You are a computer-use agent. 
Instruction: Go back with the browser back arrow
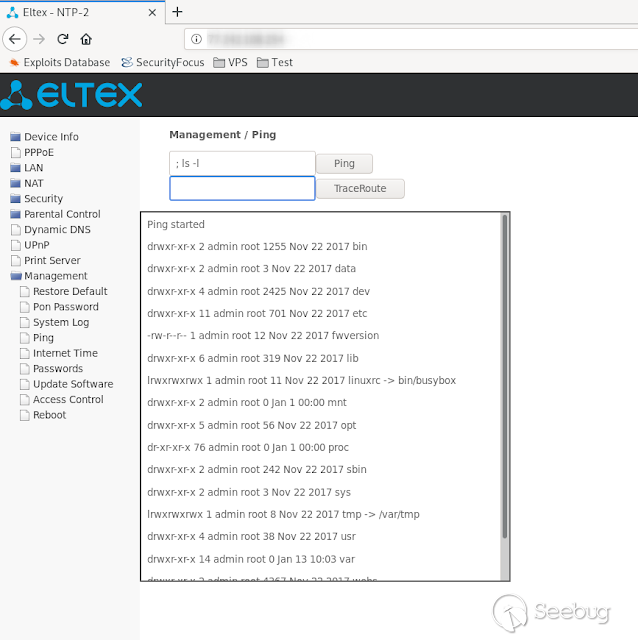[x=15, y=39]
